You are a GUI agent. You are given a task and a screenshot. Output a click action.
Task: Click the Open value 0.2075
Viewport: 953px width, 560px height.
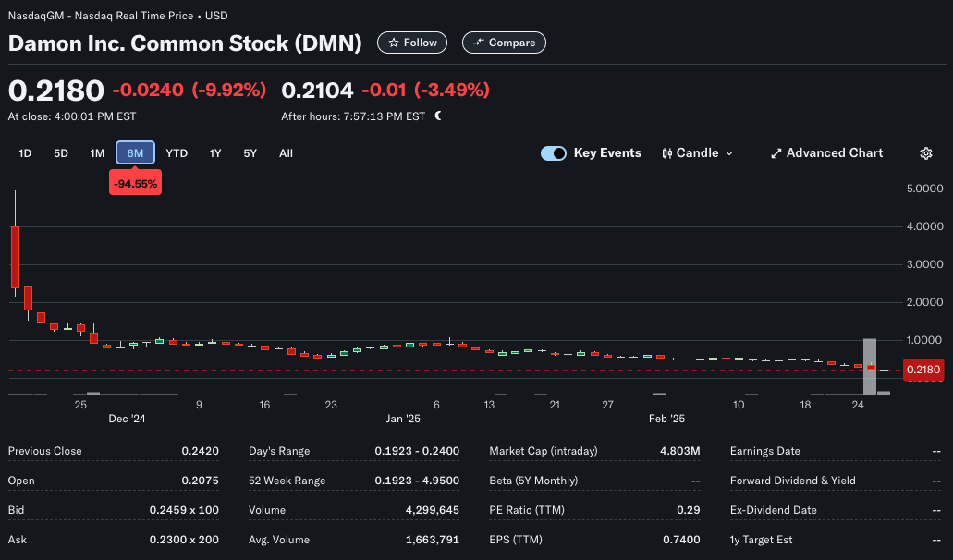point(200,481)
